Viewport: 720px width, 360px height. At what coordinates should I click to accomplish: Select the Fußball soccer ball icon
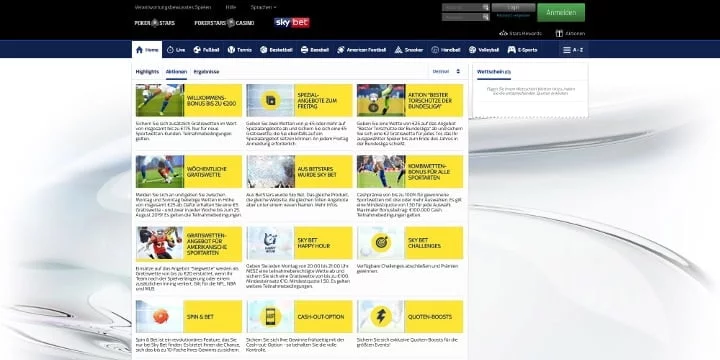pos(197,50)
